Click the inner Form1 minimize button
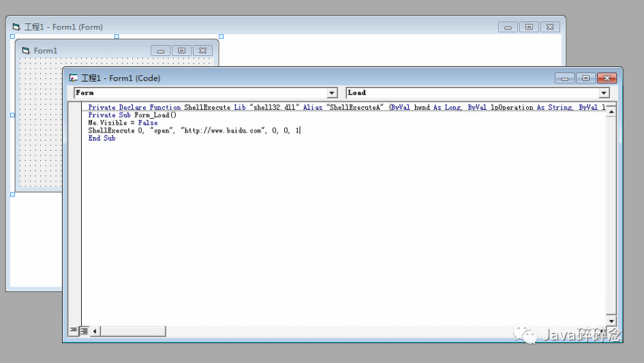 (x=161, y=50)
